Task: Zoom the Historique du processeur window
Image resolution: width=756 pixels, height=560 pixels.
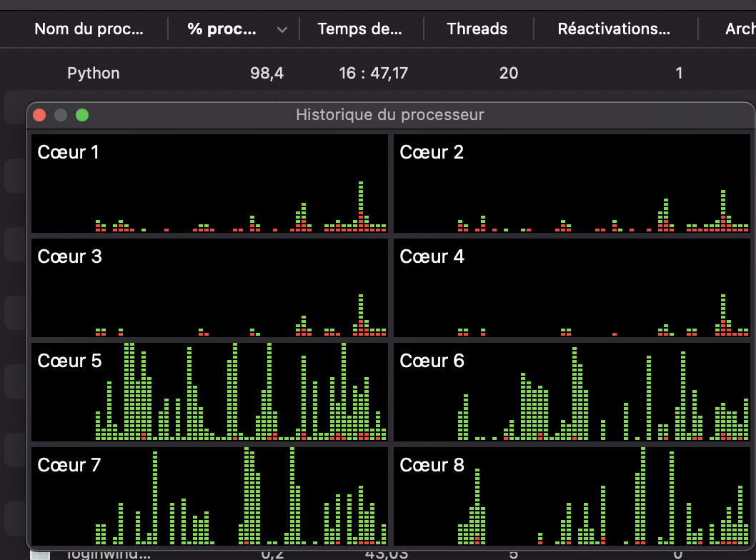Action: (82, 115)
